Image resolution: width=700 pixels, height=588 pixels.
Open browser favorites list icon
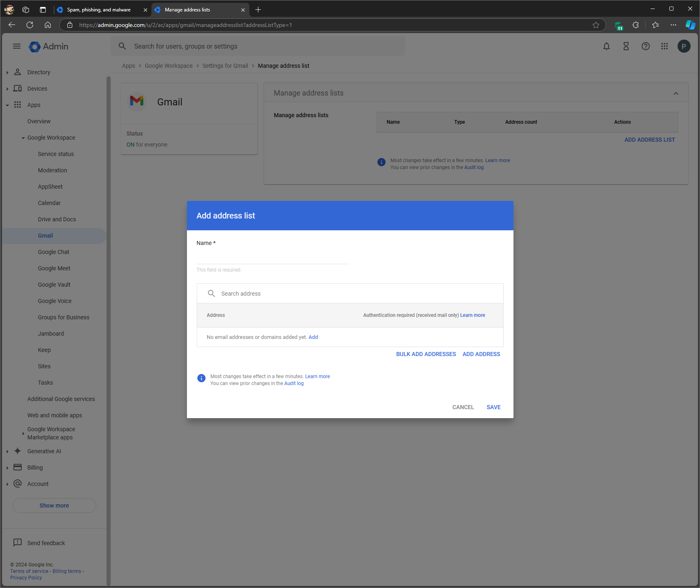point(656,25)
